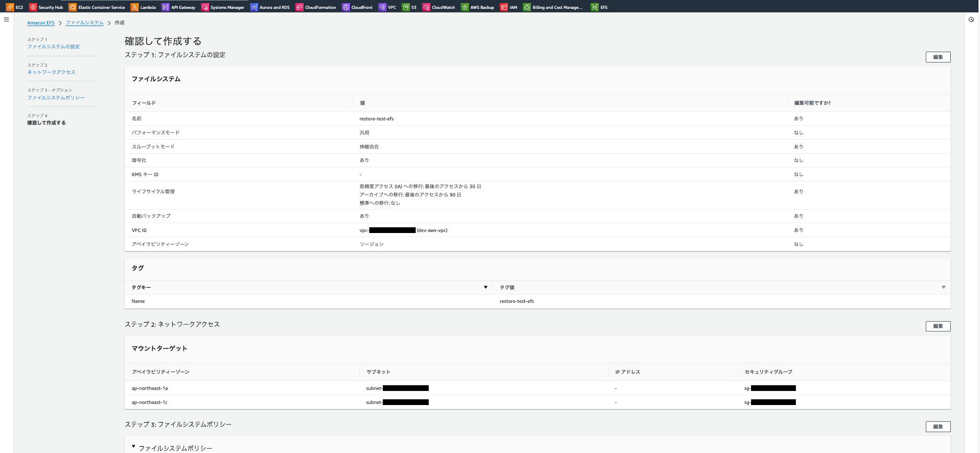This screenshot has height=453, width=980.
Task: Open the S3 service icon
Action: 405,7
